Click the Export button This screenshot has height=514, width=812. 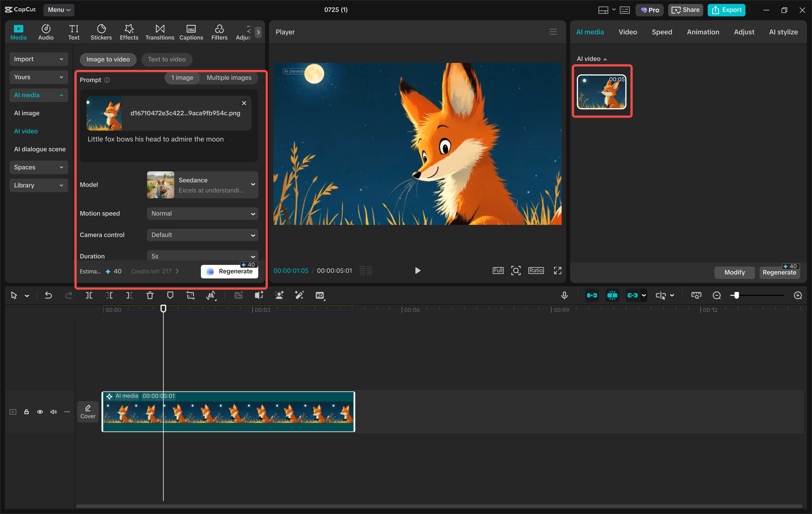[726, 10]
